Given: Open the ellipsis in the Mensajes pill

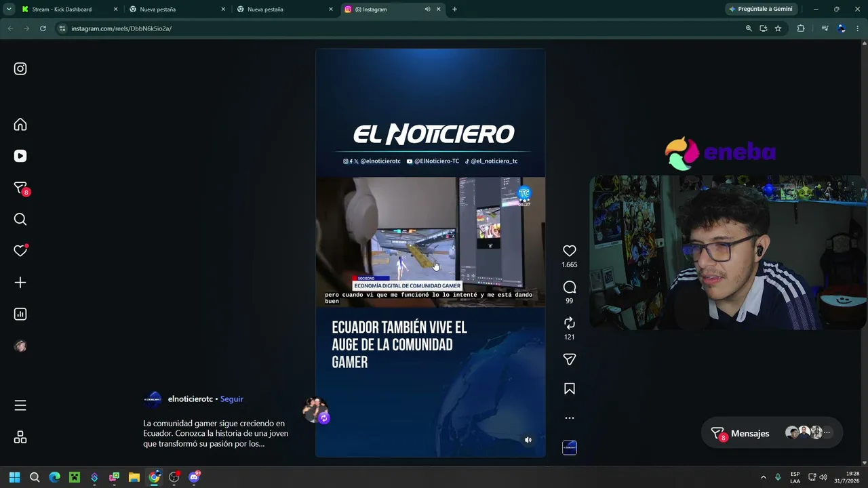Looking at the screenshot, I should [827, 432].
